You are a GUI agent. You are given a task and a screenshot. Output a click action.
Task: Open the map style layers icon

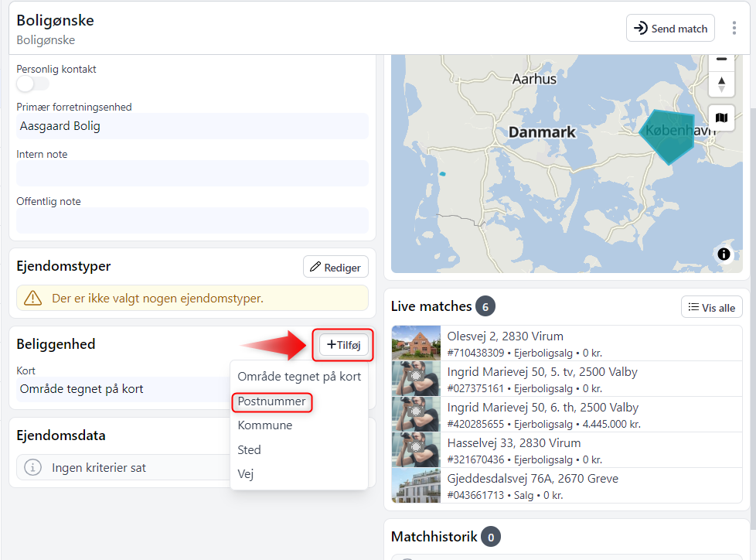[721, 118]
